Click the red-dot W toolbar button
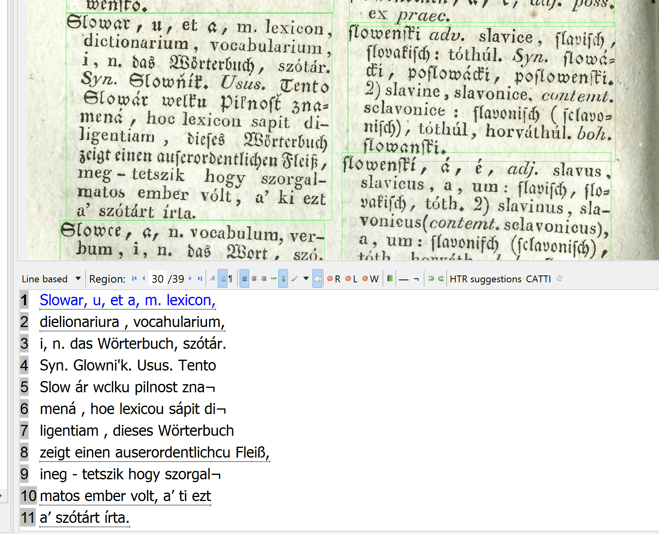Screen dimensions: 659x534 371,279
